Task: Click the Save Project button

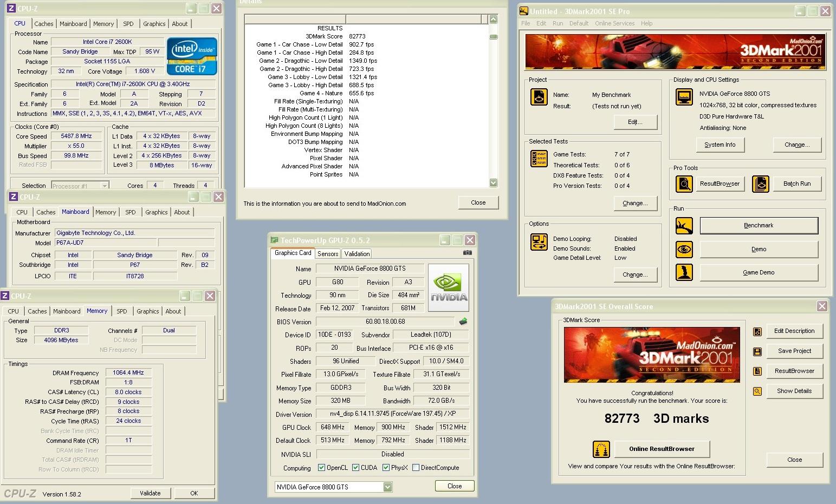Action: (x=794, y=351)
